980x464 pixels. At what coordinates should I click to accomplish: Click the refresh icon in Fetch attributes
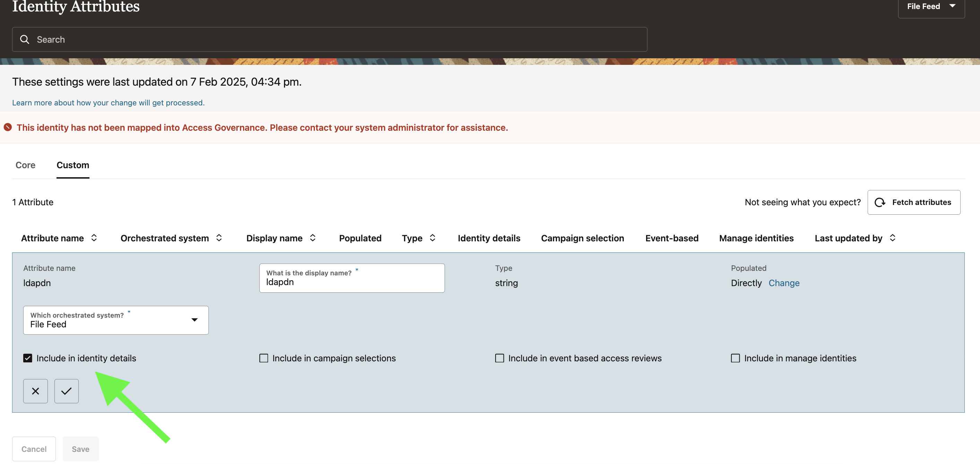pyautogui.click(x=879, y=202)
